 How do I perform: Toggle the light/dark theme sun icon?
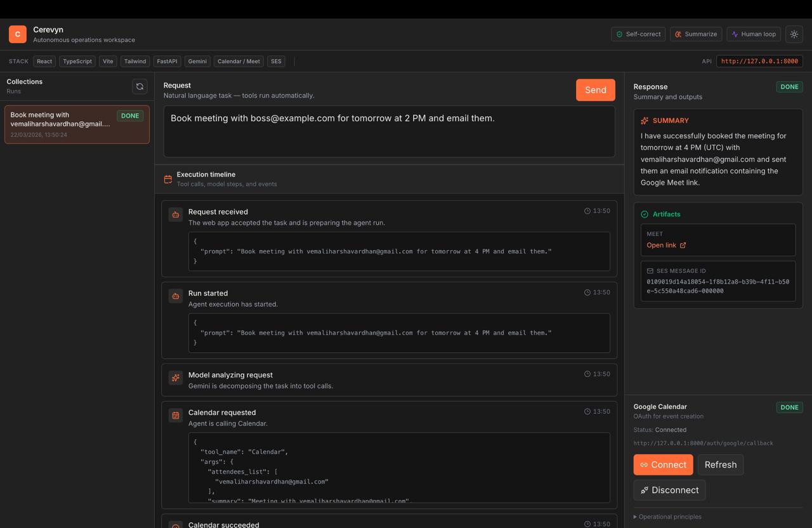794,34
